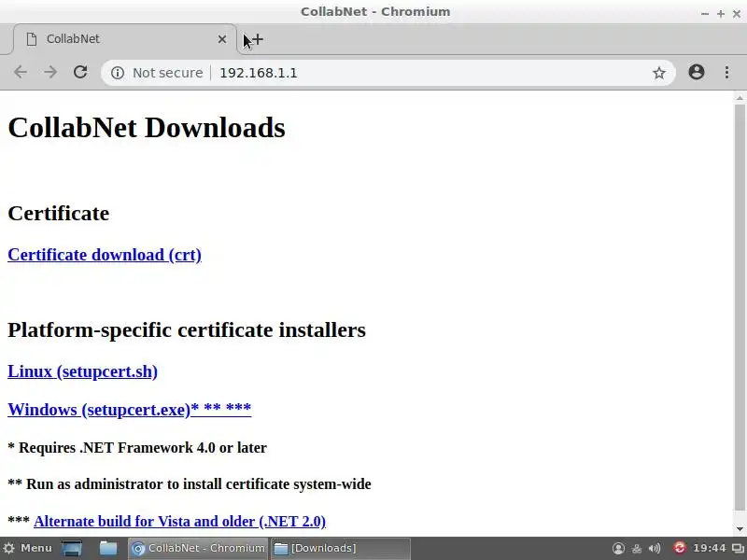
Task: Minimize the Chromium window
Action: pos(705,14)
